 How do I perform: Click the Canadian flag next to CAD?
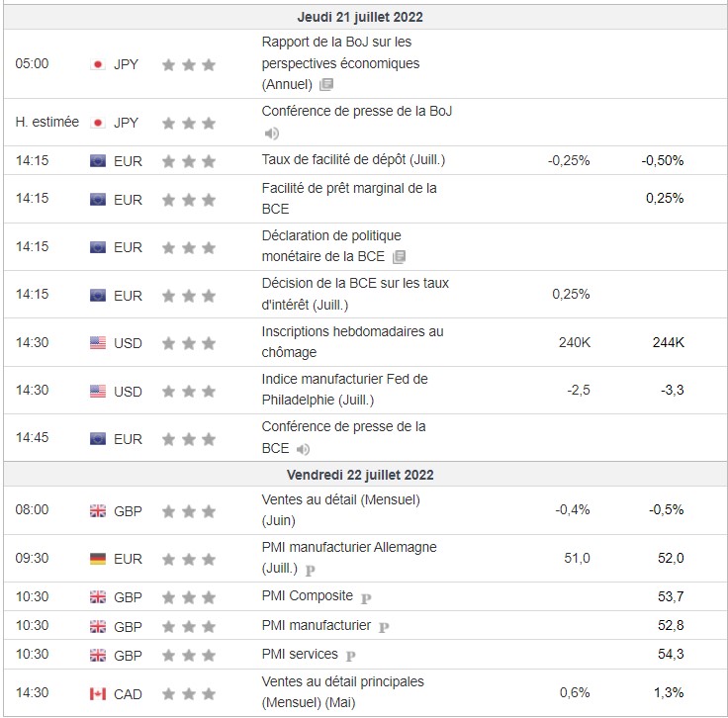click(97, 694)
